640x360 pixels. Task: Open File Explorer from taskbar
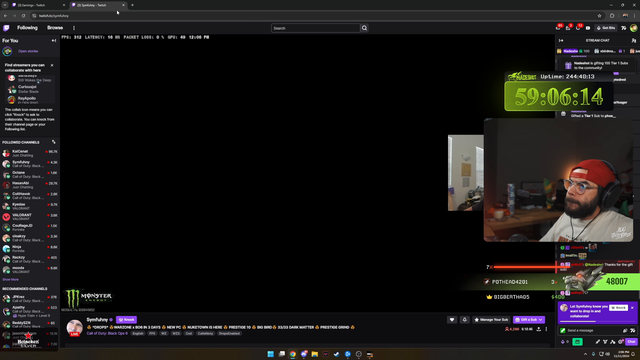pyautogui.click(x=315, y=354)
